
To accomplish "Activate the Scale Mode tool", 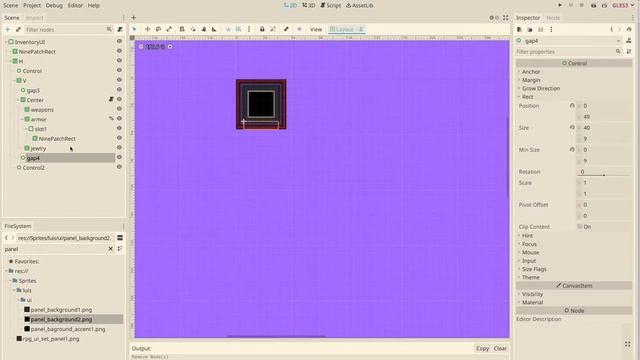I will pyautogui.click(x=169, y=29).
